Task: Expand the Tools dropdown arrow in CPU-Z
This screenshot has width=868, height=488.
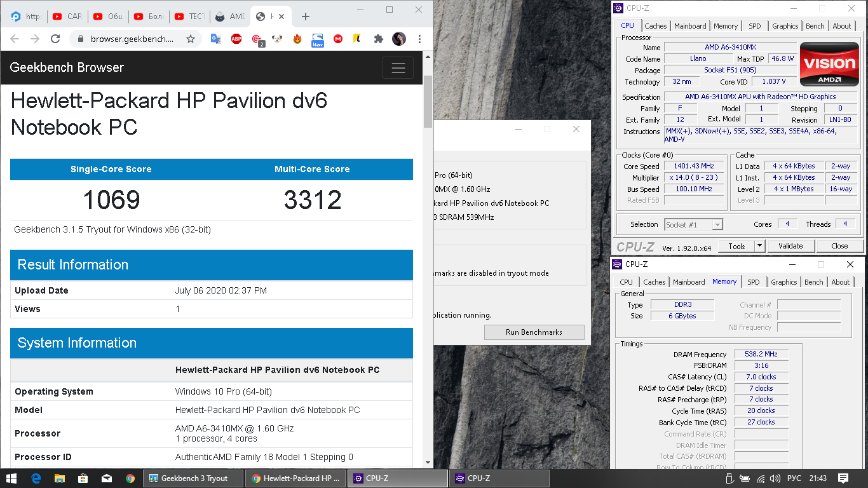Action: click(759, 246)
